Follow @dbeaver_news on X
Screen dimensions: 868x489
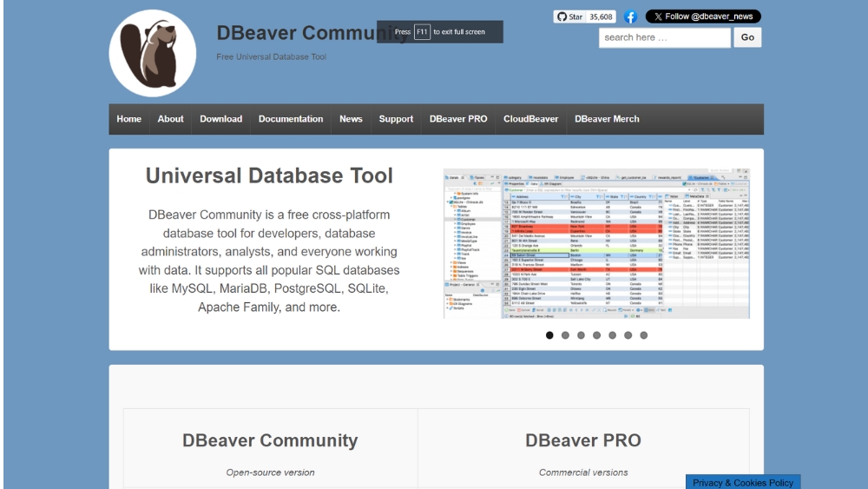click(703, 17)
